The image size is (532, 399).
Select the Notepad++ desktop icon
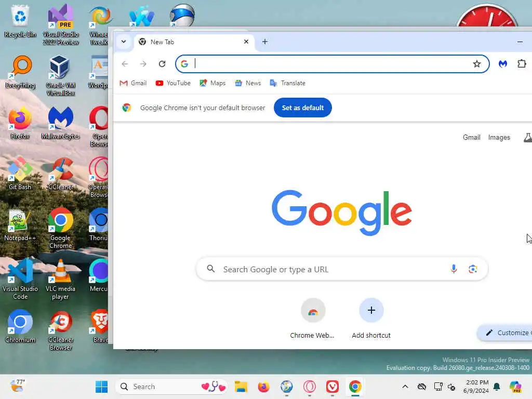coord(20,225)
